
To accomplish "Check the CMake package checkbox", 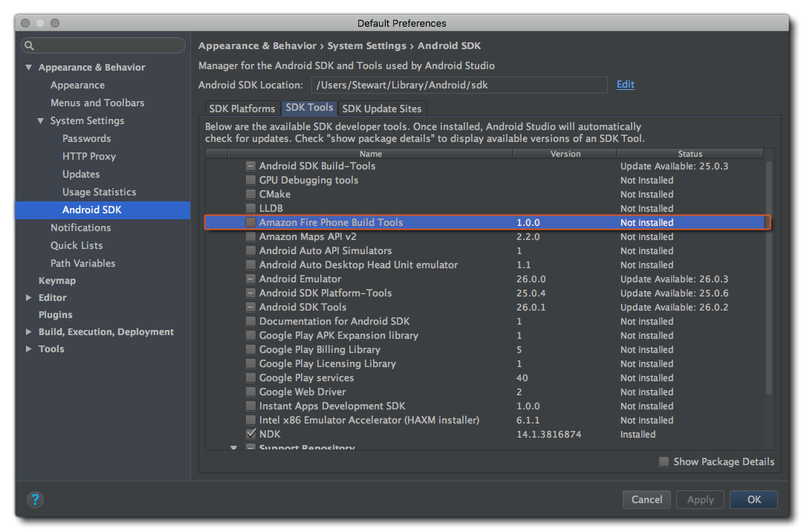I will click(x=251, y=194).
